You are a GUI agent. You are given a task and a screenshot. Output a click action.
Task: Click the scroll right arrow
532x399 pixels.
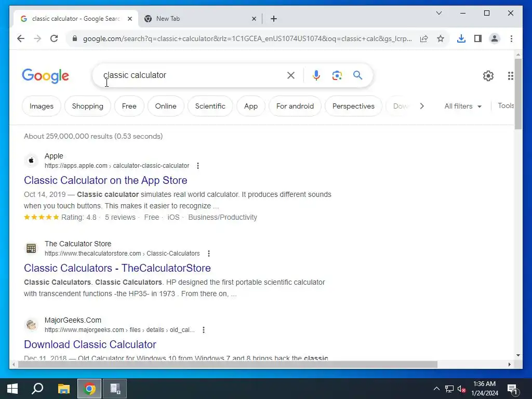[x=509, y=364]
